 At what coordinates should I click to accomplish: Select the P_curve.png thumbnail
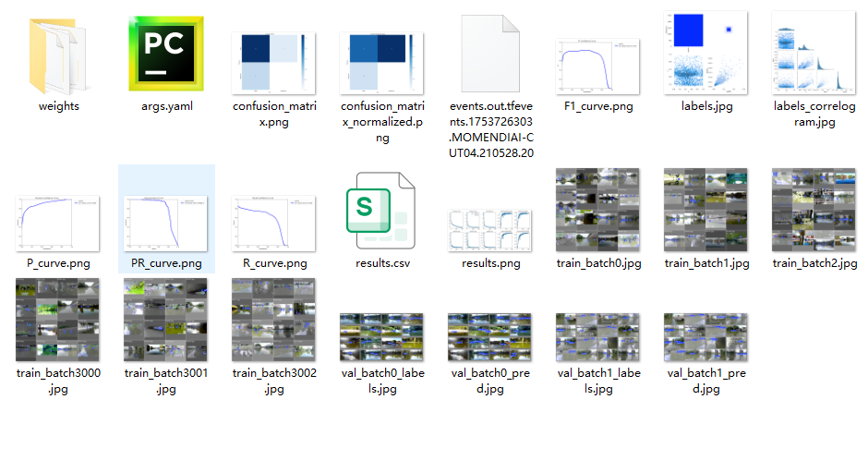57,224
